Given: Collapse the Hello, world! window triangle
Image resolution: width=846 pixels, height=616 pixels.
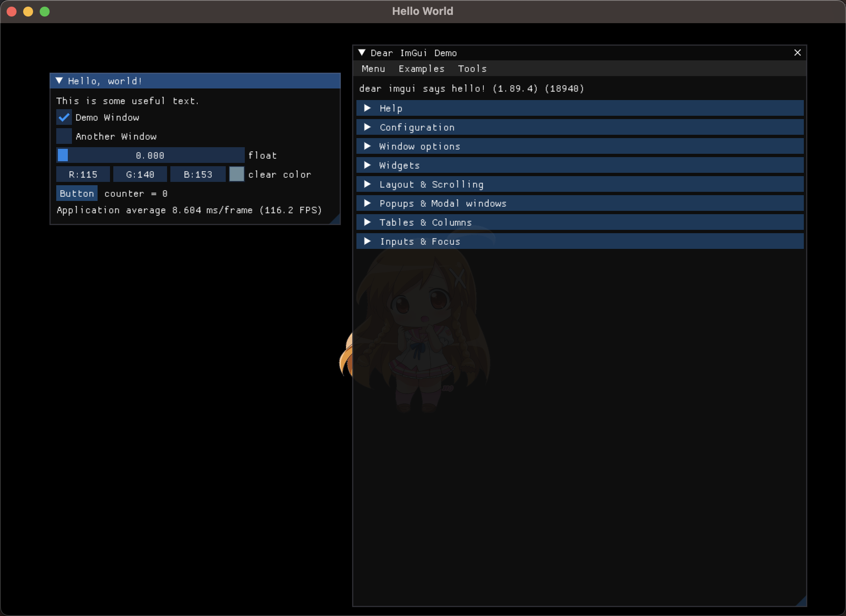Looking at the screenshot, I should [x=59, y=81].
